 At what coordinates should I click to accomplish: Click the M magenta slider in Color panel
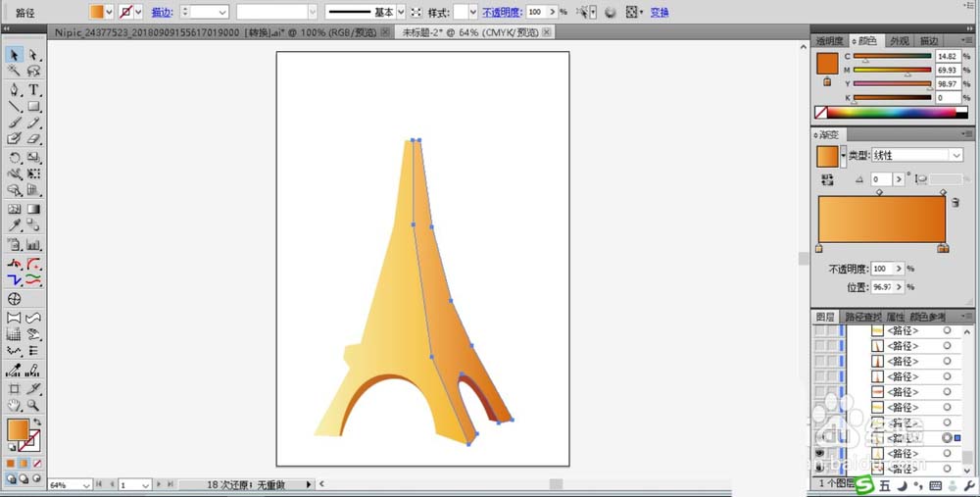pyautogui.click(x=893, y=70)
